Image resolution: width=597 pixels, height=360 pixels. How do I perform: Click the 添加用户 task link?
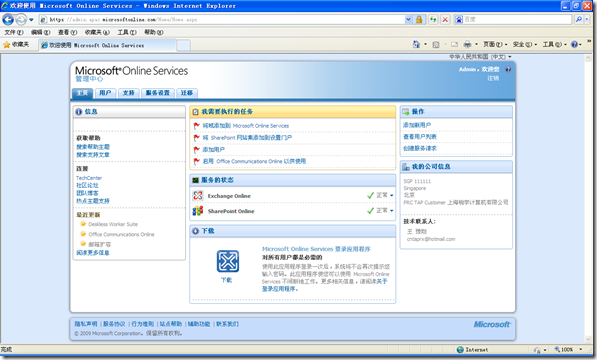point(214,150)
